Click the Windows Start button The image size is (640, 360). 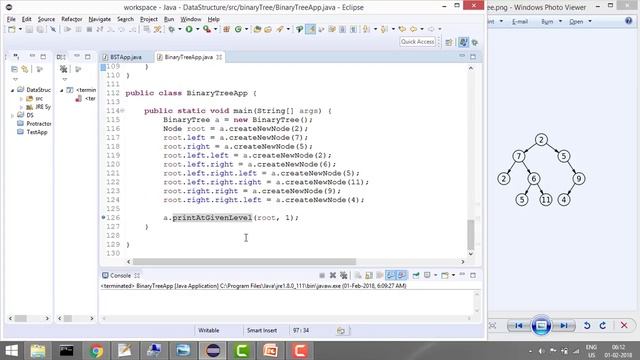pos(11,351)
